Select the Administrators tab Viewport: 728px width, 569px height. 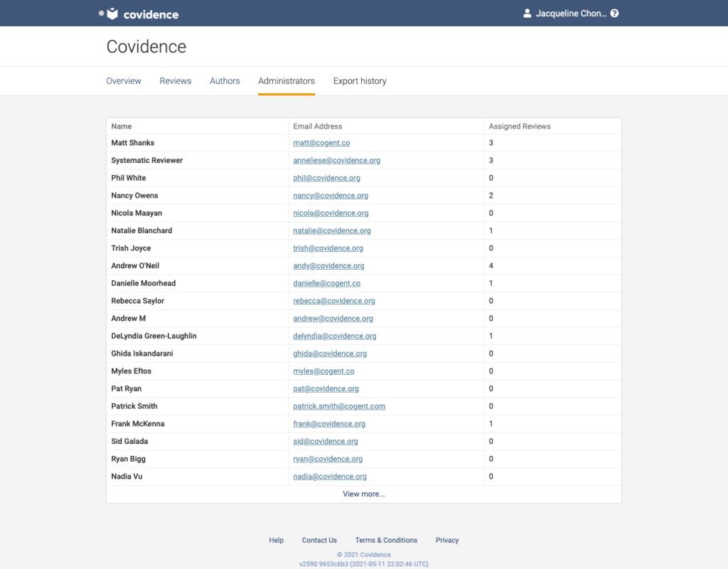[287, 81]
